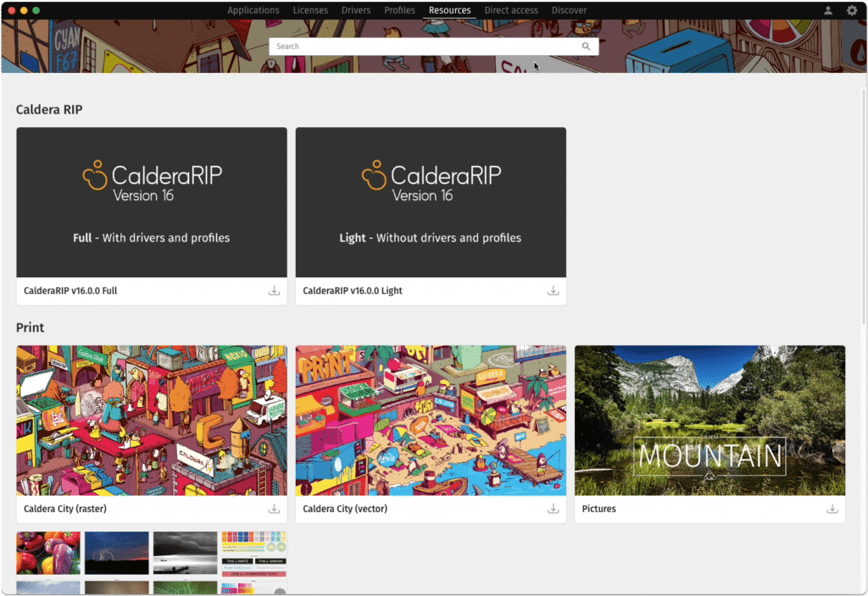Open the user account icon

click(x=828, y=10)
